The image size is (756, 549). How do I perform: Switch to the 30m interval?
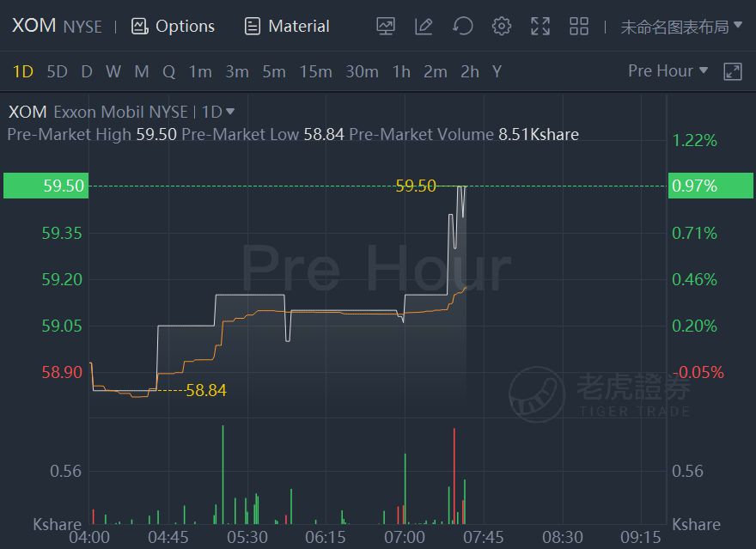click(362, 72)
